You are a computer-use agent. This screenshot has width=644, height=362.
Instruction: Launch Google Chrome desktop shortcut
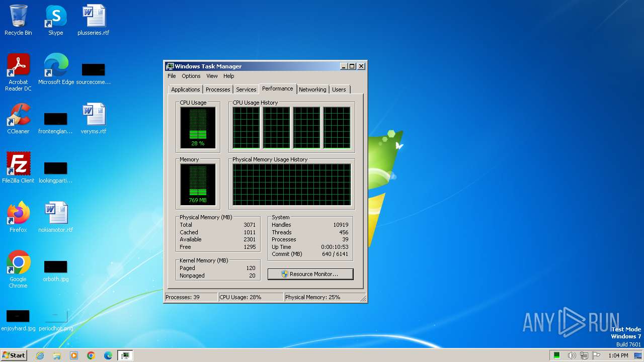tap(18, 269)
